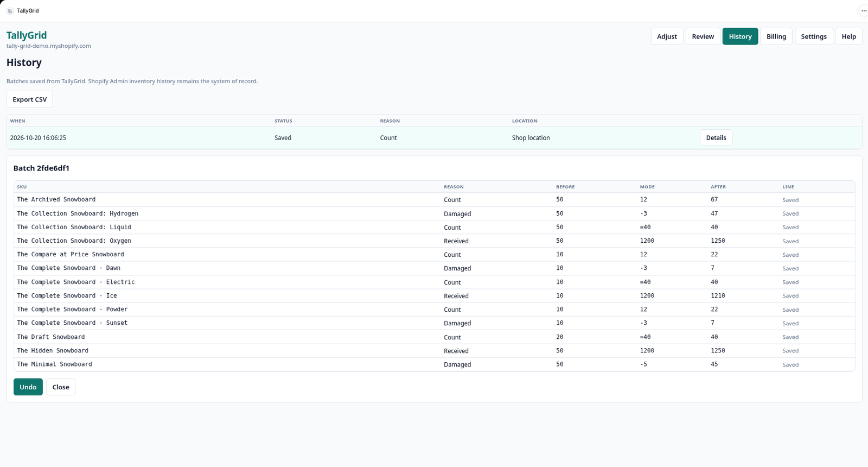Click the Received reason for Hidden Snowboard
Screen dimensions: 868x467
click(456, 351)
